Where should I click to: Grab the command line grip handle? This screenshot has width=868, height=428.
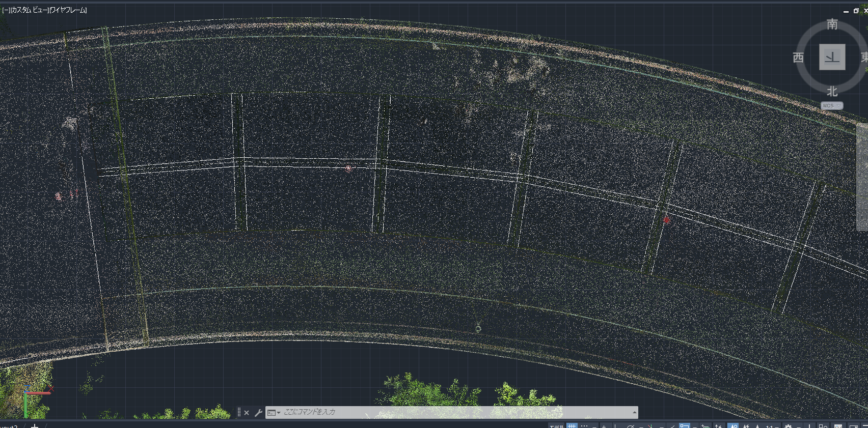239,412
